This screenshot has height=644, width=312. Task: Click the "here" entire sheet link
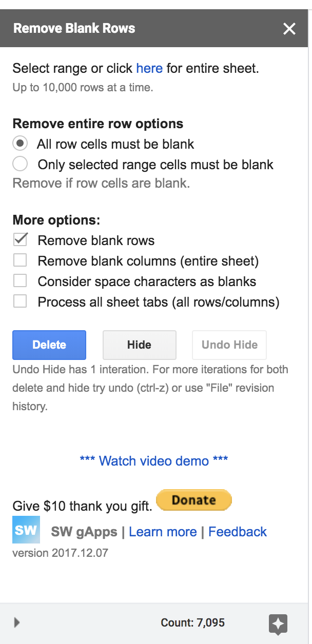pos(149,68)
